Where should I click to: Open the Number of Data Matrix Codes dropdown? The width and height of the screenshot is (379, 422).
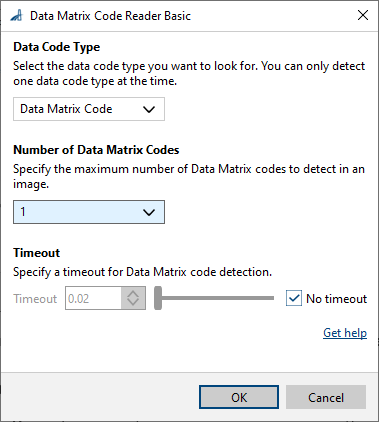point(89,212)
